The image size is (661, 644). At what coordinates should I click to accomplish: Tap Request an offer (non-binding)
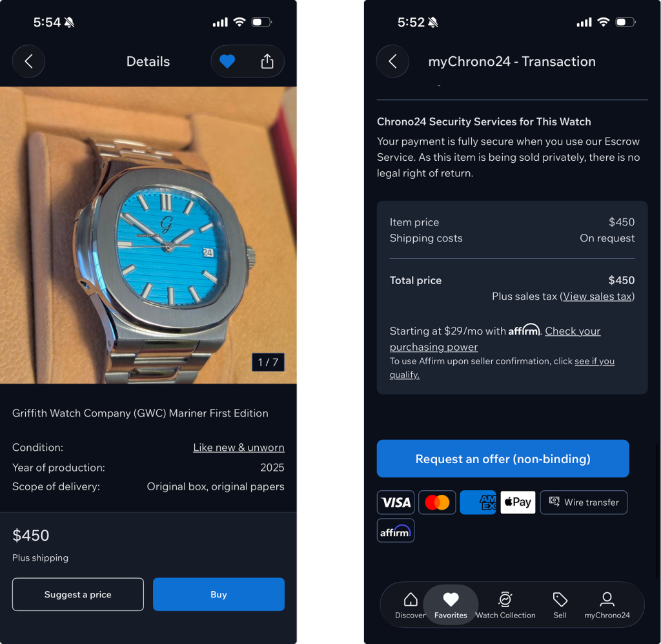(x=503, y=459)
